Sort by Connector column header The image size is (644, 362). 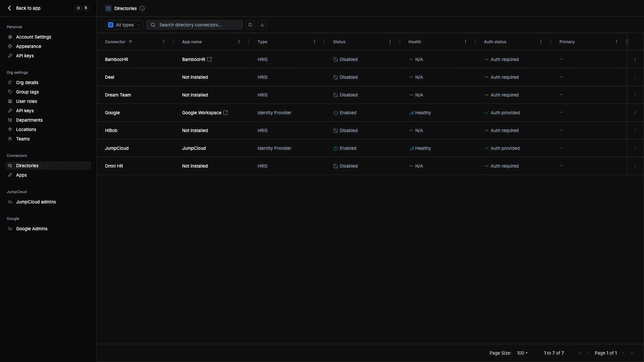tap(115, 42)
